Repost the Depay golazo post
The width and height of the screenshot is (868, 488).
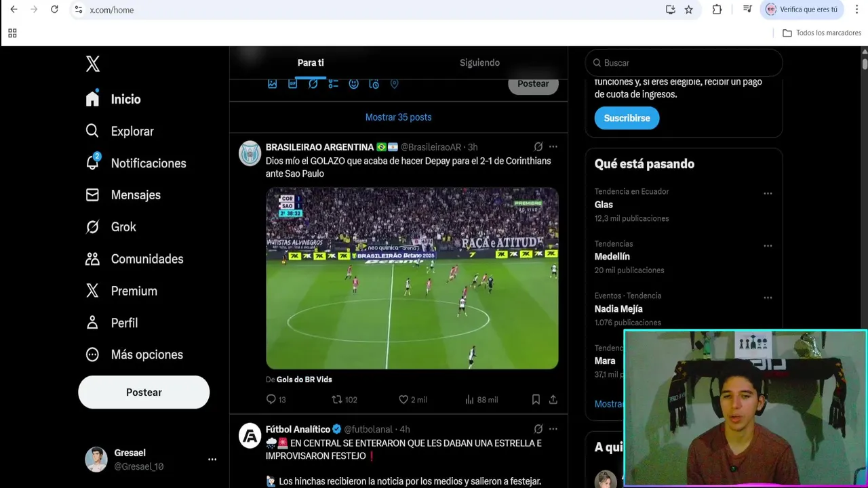(337, 399)
